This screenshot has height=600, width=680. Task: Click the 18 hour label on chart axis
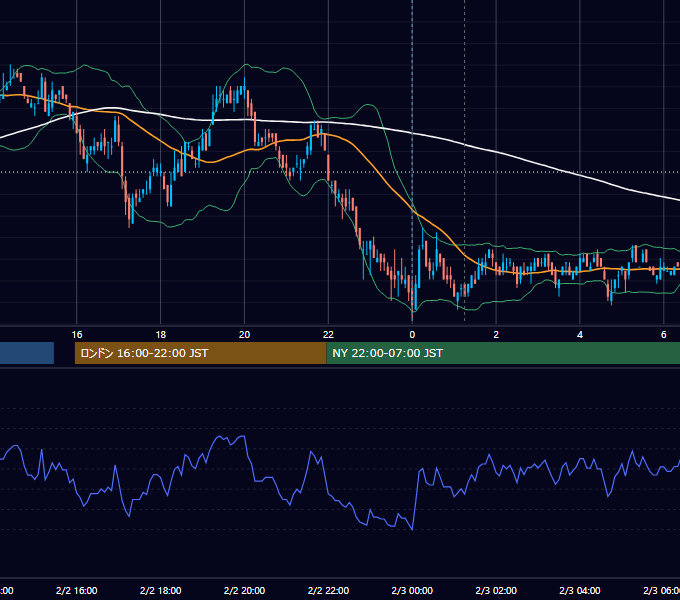coord(160,334)
